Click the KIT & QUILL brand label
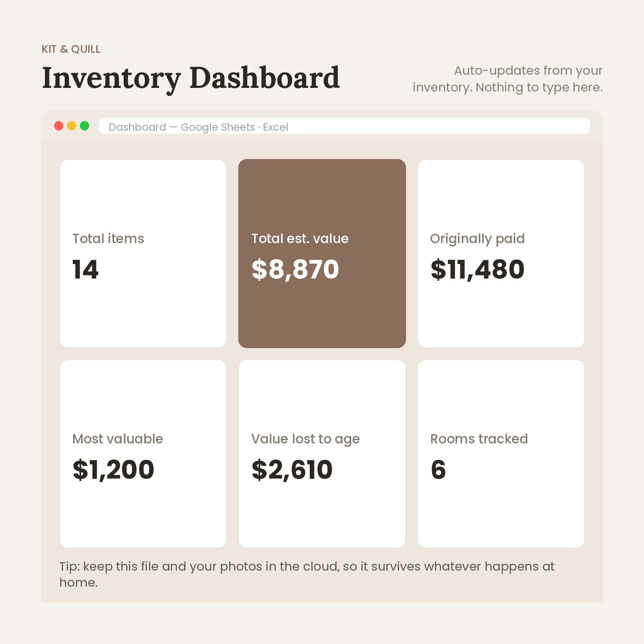The width and height of the screenshot is (644, 644). coord(71,49)
